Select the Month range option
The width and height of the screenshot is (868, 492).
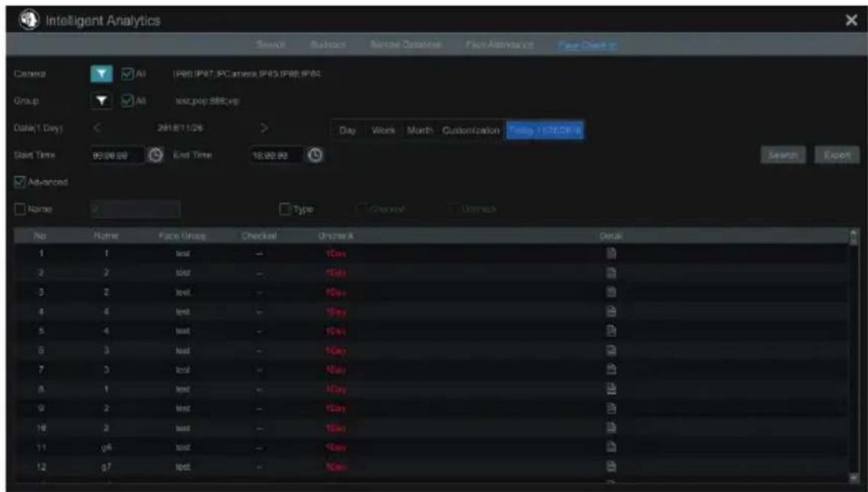(x=420, y=130)
